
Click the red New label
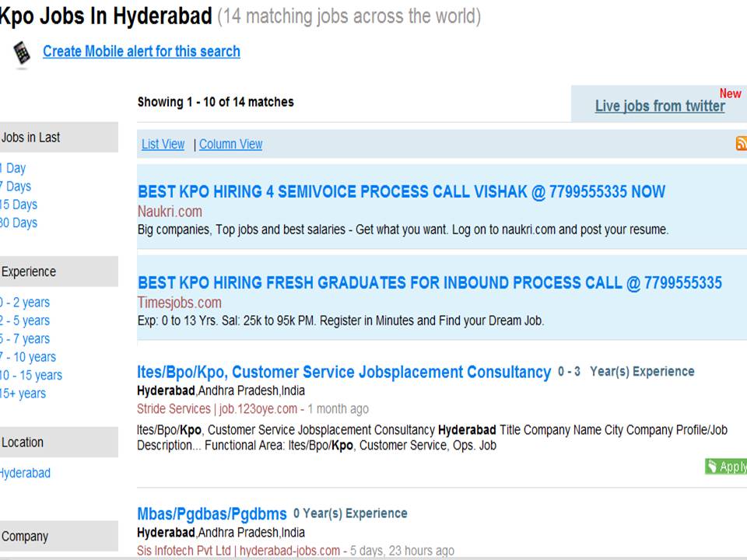(731, 93)
